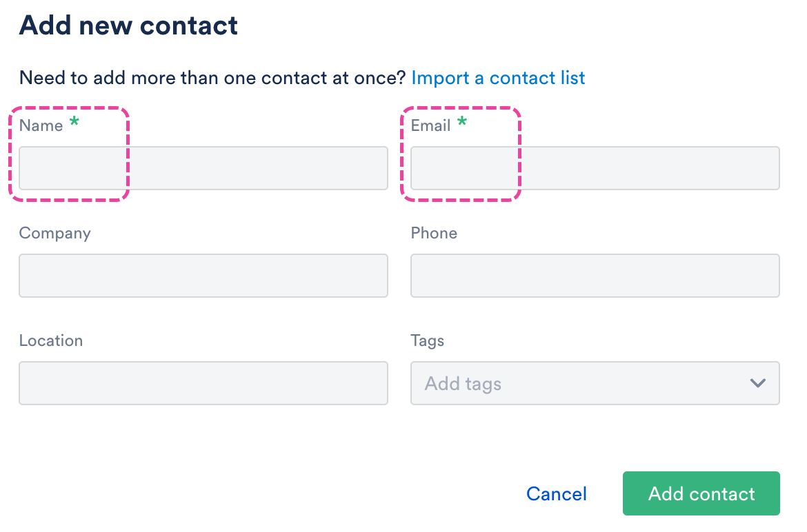Viewport: 807px width, 532px height.
Task: Expand Tags using the chevron arrow
Action: point(757,383)
